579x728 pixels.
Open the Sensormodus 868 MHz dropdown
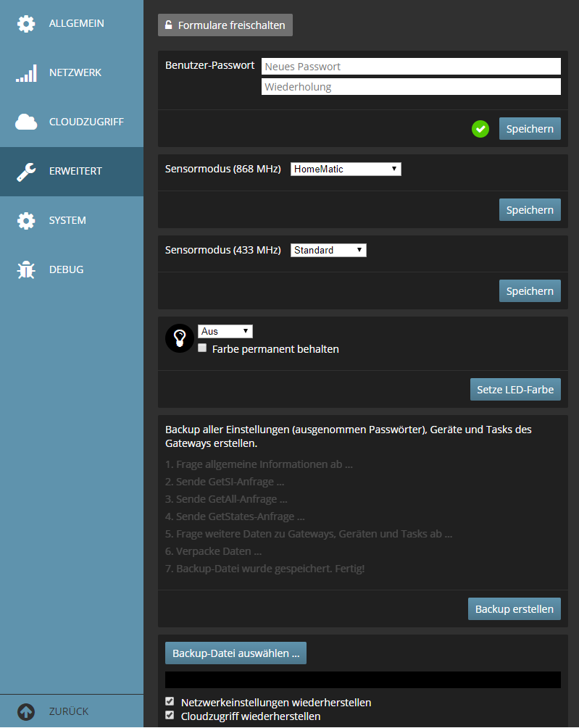pyautogui.click(x=346, y=169)
